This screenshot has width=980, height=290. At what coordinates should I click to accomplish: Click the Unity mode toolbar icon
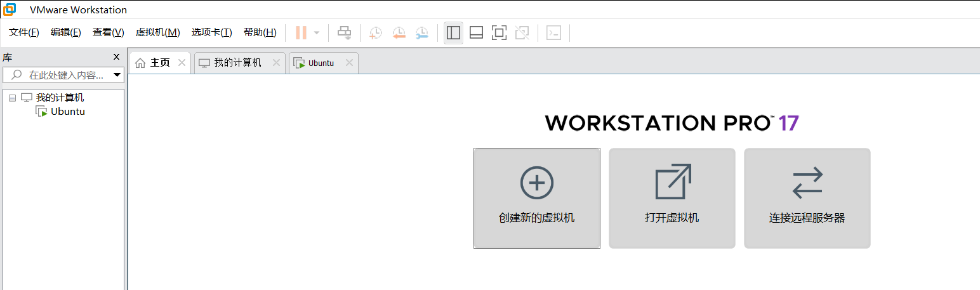[522, 32]
